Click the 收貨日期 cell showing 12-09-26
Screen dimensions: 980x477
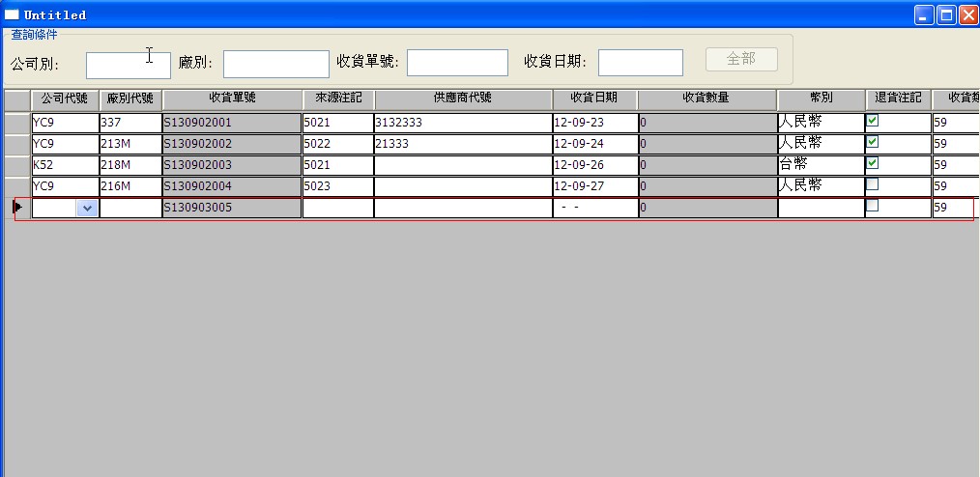point(594,165)
